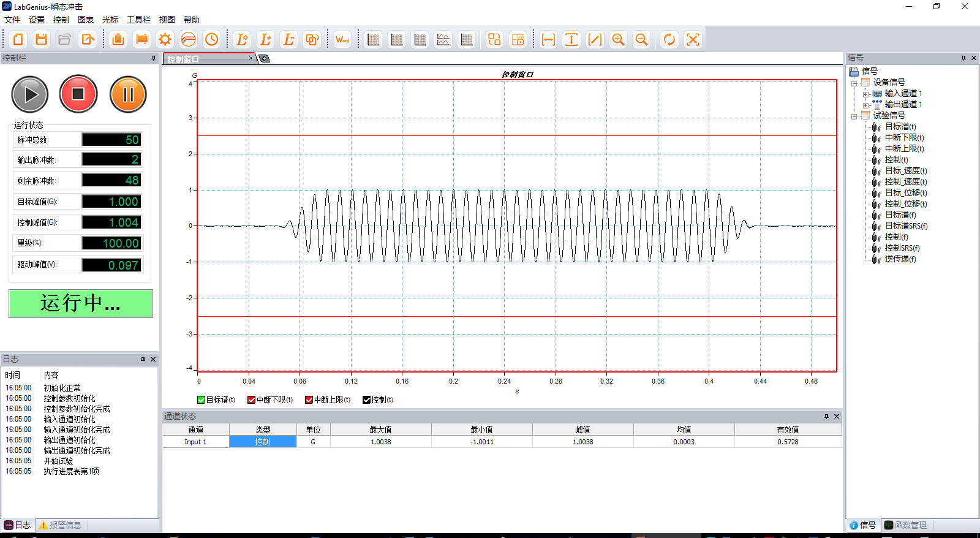Click the gear Settings toolbar icon

point(165,40)
